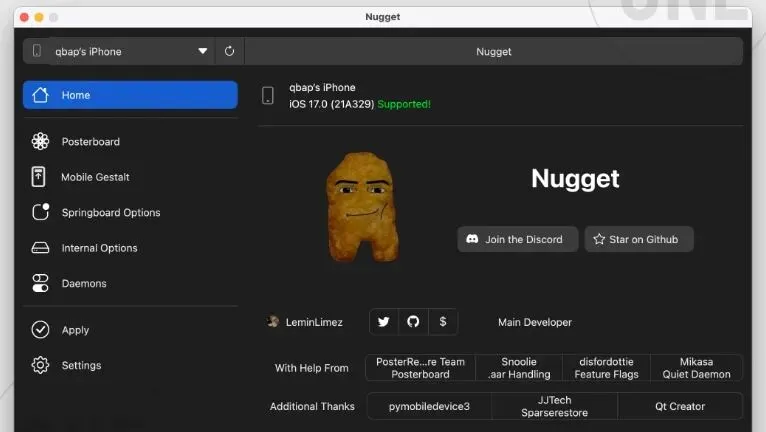Image resolution: width=766 pixels, height=432 pixels.
Task: Go to Springboard Options
Action: (130, 213)
